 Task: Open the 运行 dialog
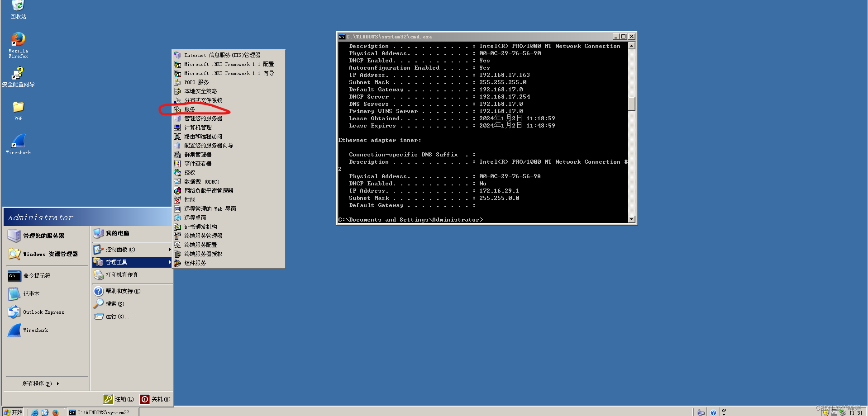coord(132,317)
